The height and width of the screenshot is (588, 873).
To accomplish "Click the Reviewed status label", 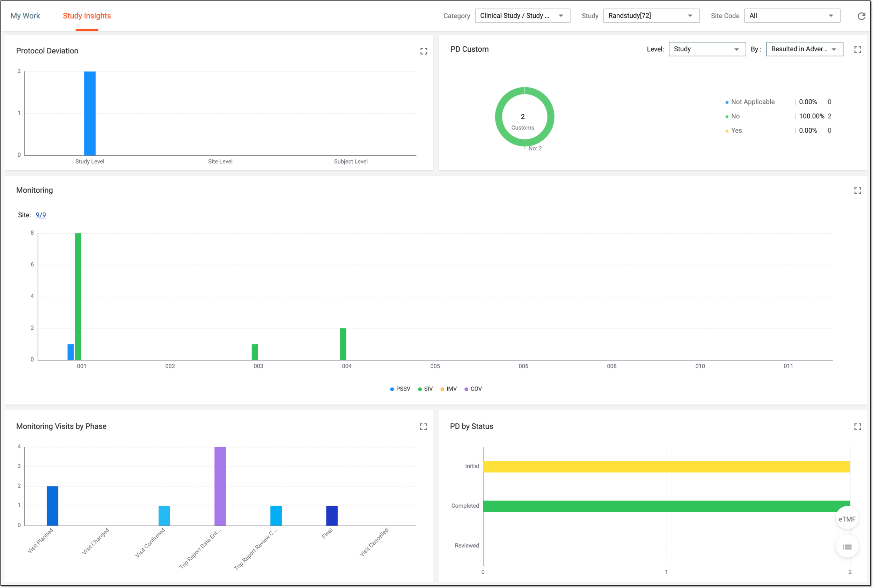I will click(x=467, y=546).
